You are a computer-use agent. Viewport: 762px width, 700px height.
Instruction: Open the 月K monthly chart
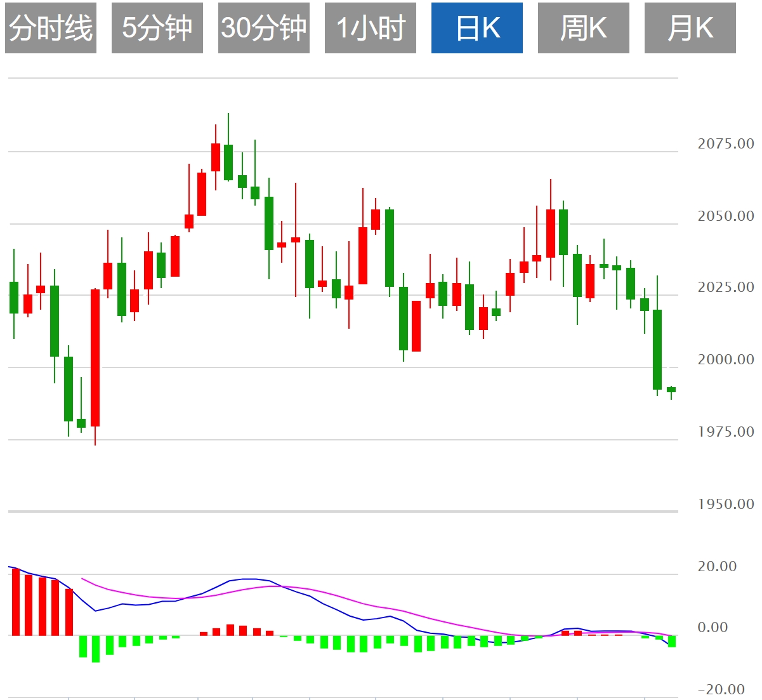[690, 28]
